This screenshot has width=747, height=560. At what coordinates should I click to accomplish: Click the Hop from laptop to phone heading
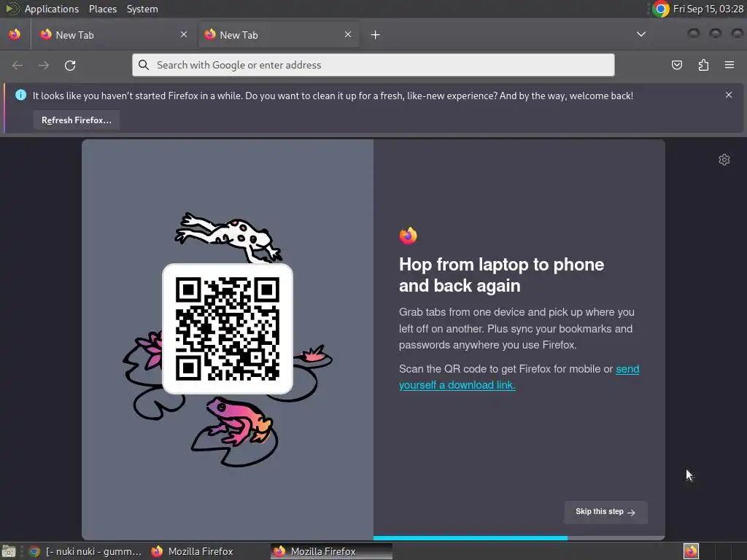pyautogui.click(x=501, y=275)
